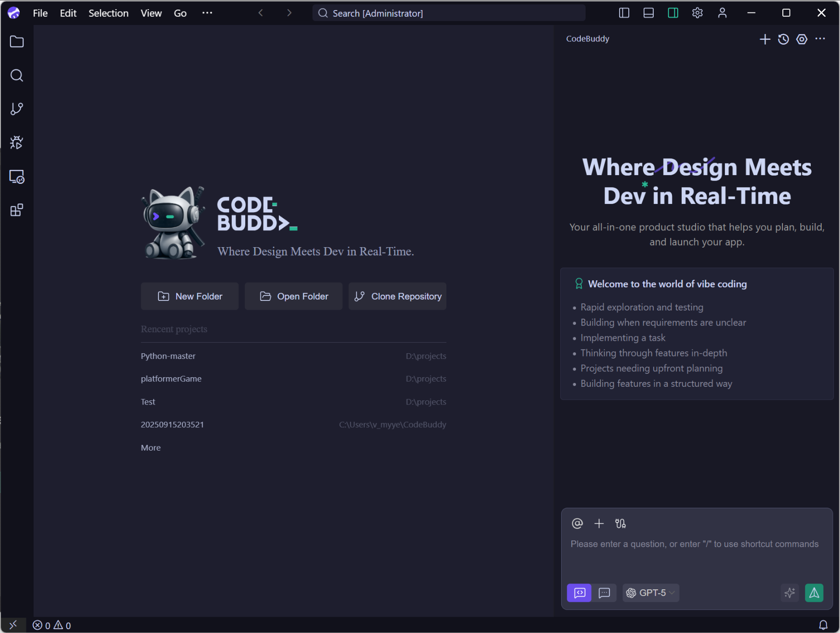Switch to plain conversation chat mode

(x=604, y=593)
